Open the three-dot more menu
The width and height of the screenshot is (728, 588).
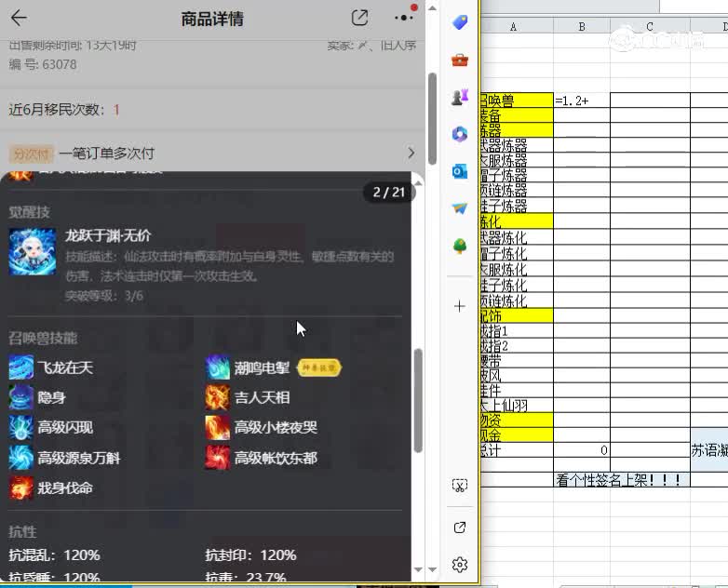click(403, 18)
